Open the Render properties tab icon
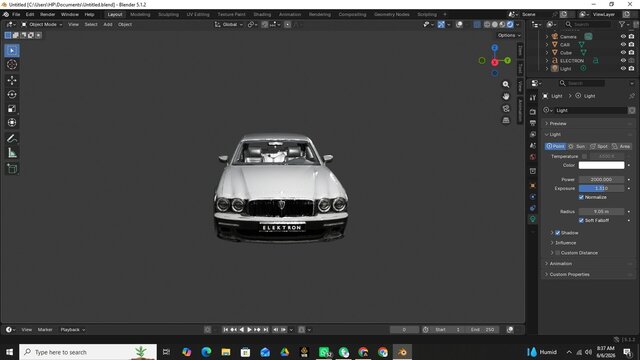 (x=533, y=112)
